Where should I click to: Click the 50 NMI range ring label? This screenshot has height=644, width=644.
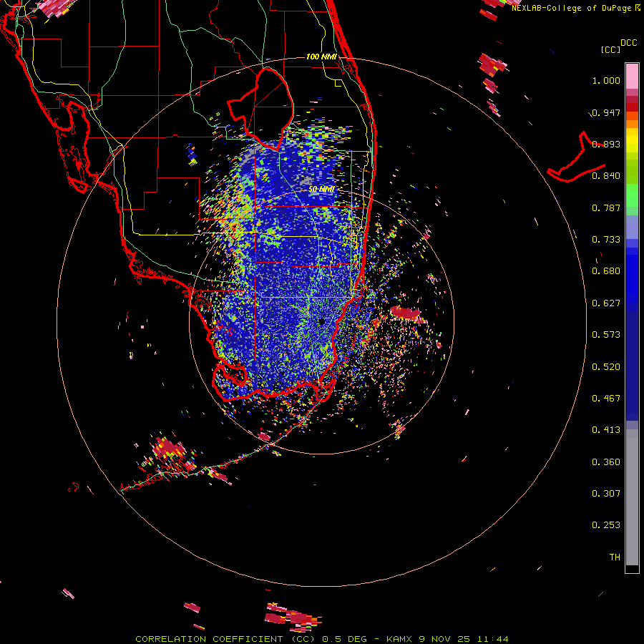(321, 190)
